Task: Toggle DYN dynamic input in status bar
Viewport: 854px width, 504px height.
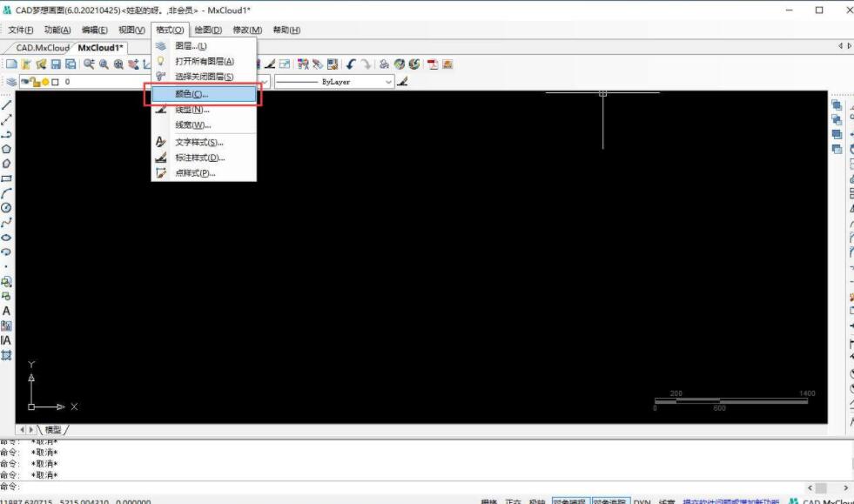Action: 642,502
